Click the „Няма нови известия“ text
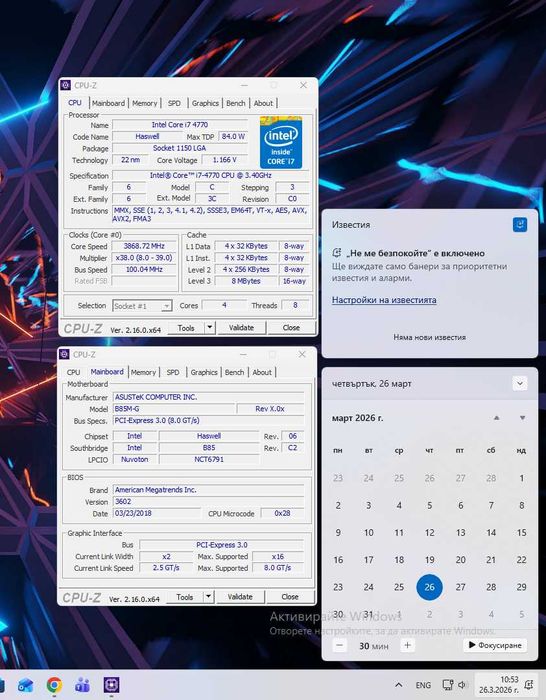Viewport: 546px width, 700px height. 429,338
